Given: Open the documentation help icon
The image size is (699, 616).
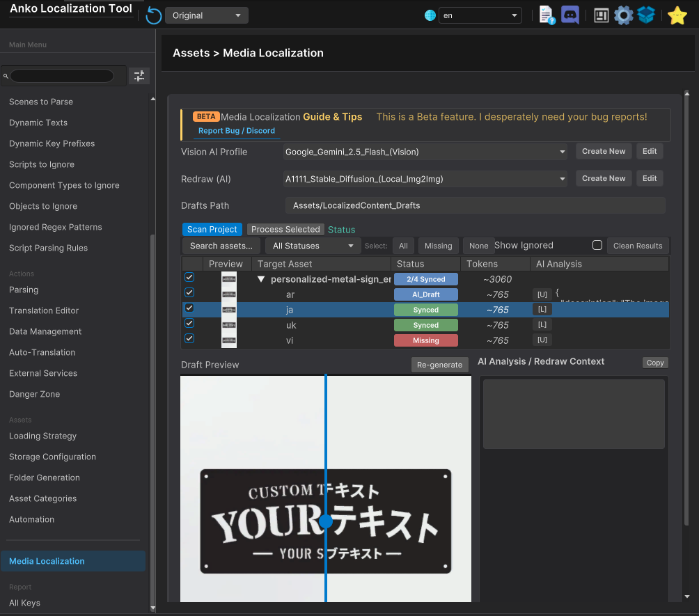Looking at the screenshot, I should pyautogui.click(x=547, y=15).
